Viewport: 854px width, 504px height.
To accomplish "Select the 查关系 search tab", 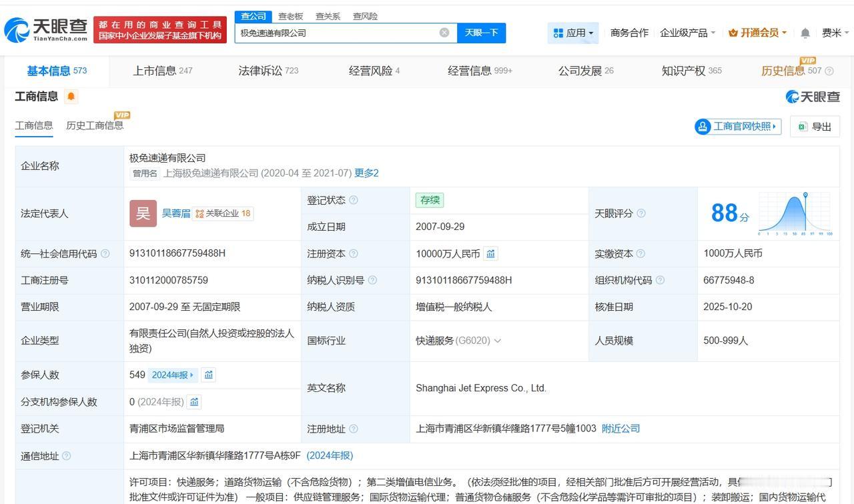I will 328,16.
